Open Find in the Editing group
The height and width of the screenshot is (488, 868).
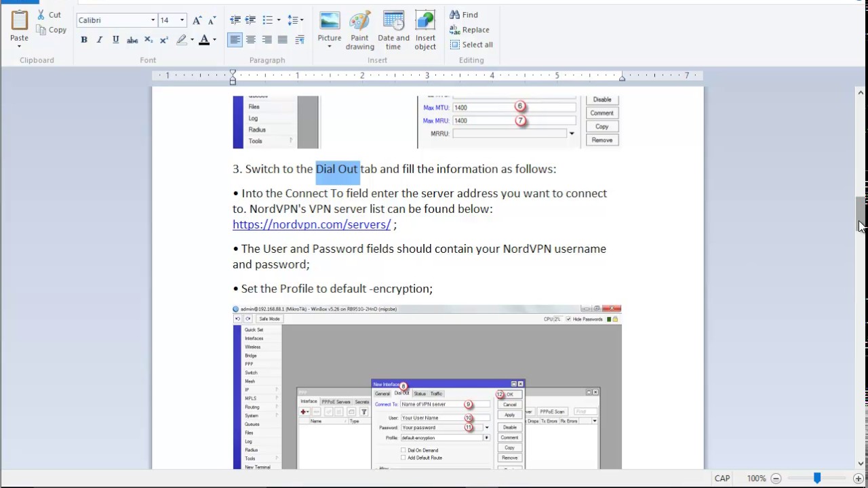coord(464,14)
